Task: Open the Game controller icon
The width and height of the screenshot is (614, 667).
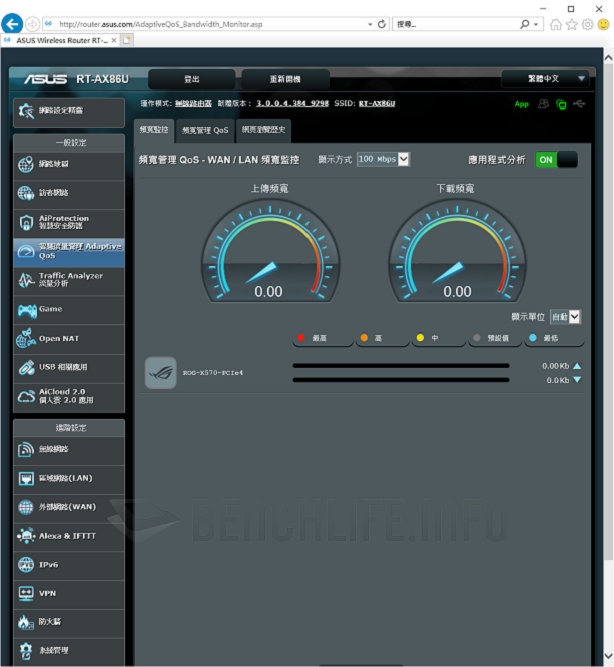Action: [x=27, y=311]
